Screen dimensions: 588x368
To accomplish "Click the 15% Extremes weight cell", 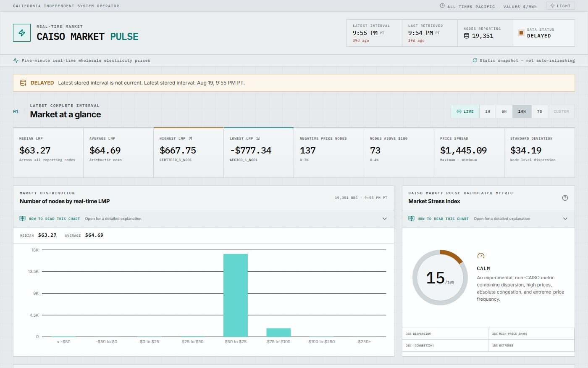I will tap(531, 345).
